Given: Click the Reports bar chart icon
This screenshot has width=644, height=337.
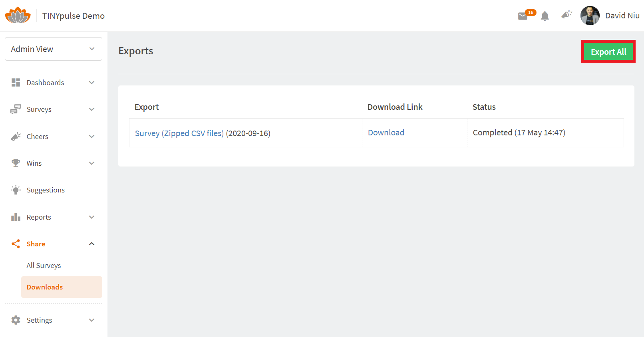Looking at the screenshot, I should (x=16, y=217).
